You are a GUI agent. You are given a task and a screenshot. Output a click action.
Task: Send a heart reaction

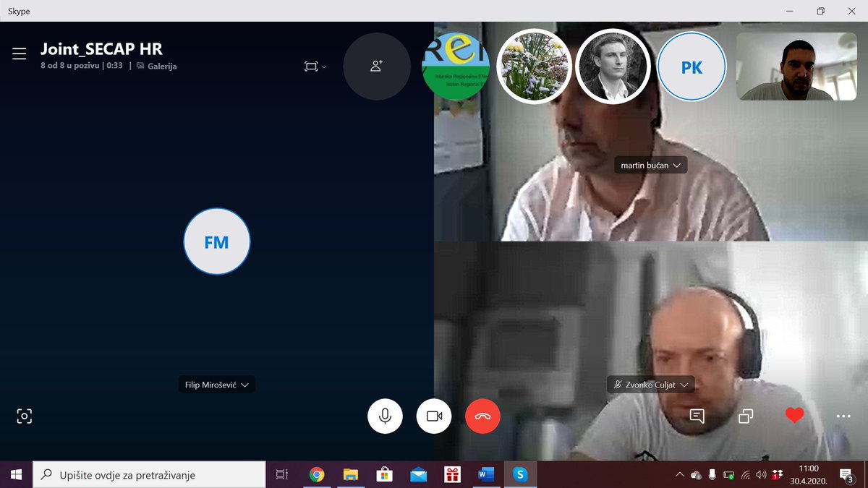pos(794,415)
